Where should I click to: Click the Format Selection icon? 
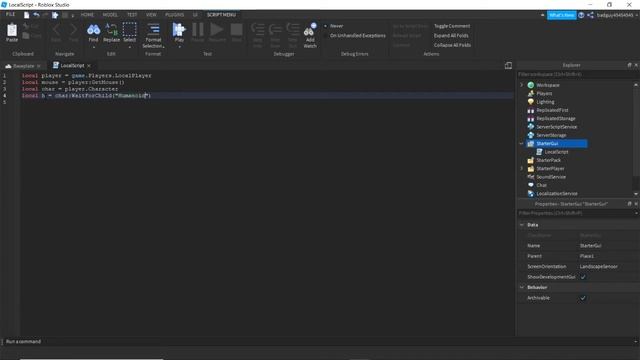coord(153,29)
